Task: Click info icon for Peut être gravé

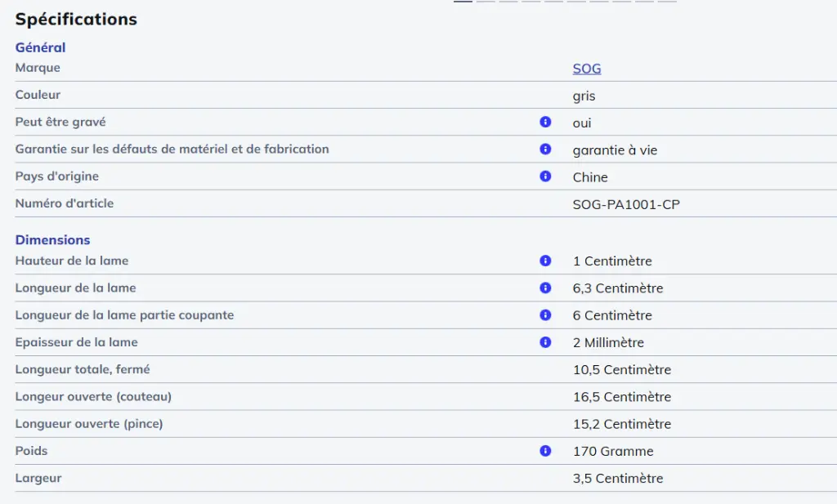Action: coord(545,123)
